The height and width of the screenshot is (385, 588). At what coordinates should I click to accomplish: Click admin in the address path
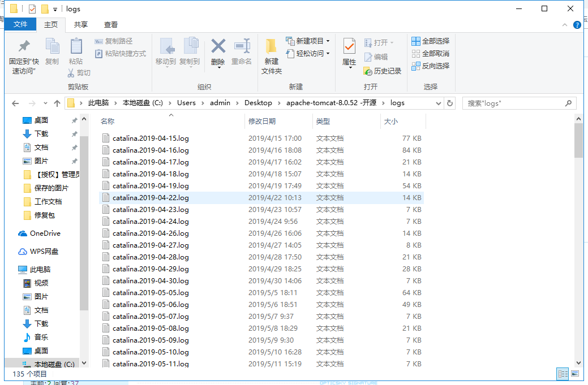220,103
